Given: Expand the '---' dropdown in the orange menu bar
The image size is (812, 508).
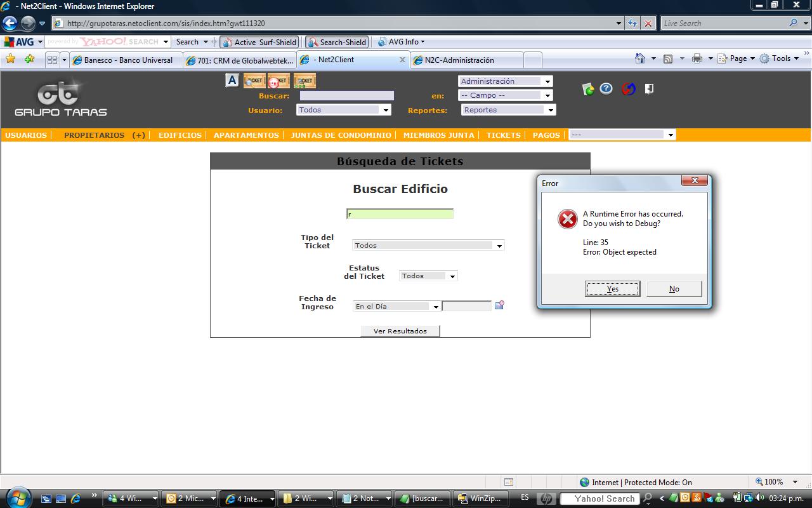Looking at the screenshot, I should point(622,135).
